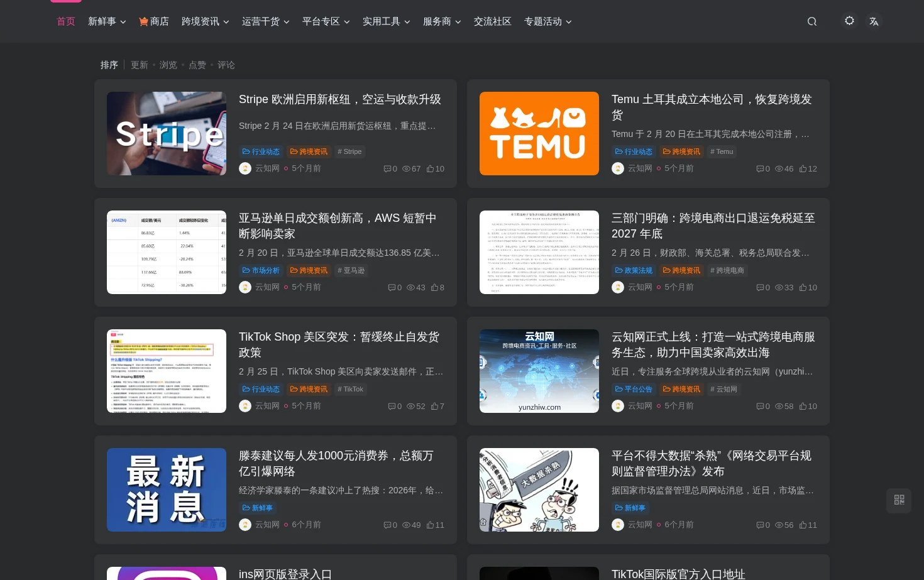Open article 三部门明确跨境电商出口退运免税
Screen dimensions: 924x580
point(713,226)
